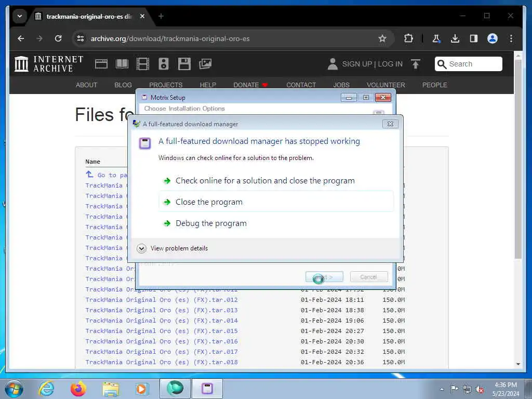Viewport: 532px width, 399px height.
Task: Open the HELP menu item
Action: pos(208,85)
